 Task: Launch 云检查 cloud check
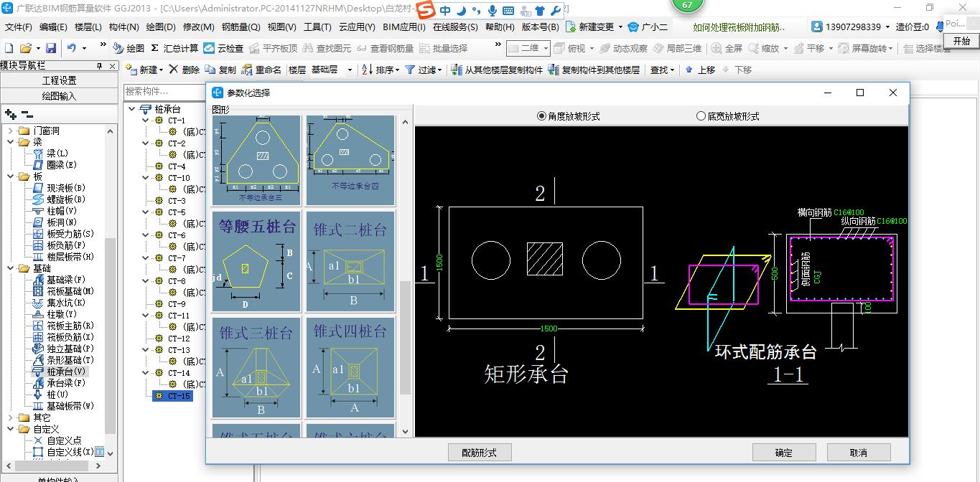[x=223, y=48]
